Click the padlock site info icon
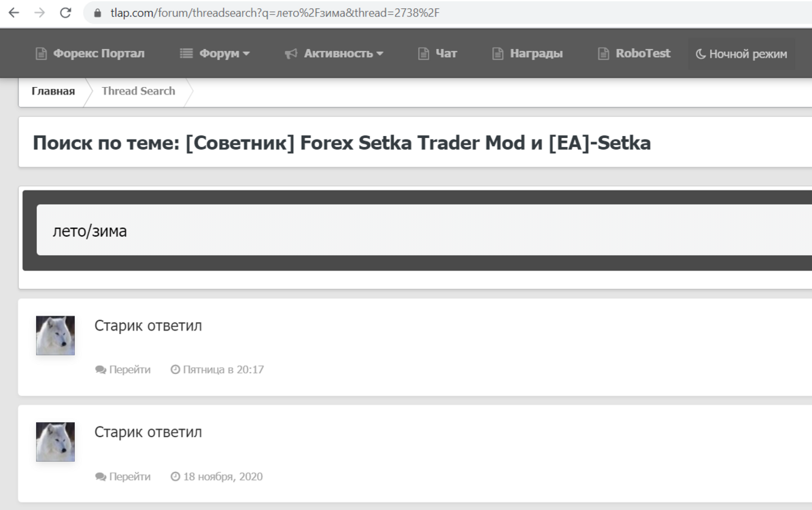Image resolution: width=812 pixels, height=510 pixels. click(x=97, y=13)
